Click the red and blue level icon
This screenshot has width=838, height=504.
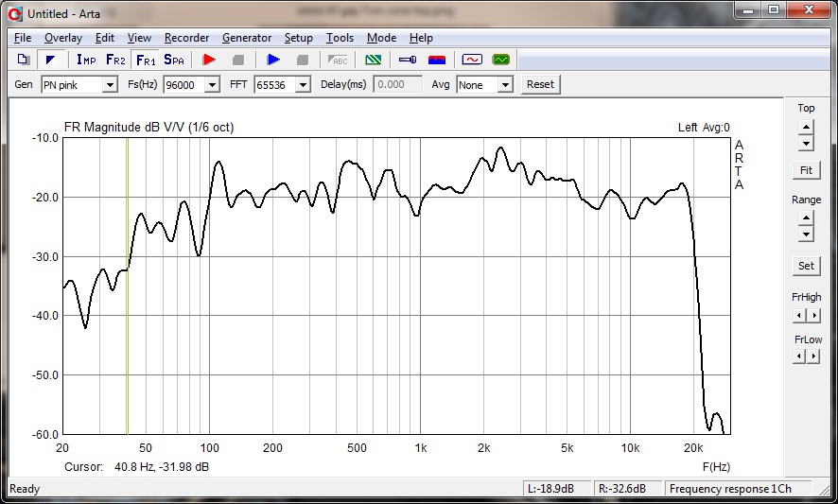tap(437, 60)
